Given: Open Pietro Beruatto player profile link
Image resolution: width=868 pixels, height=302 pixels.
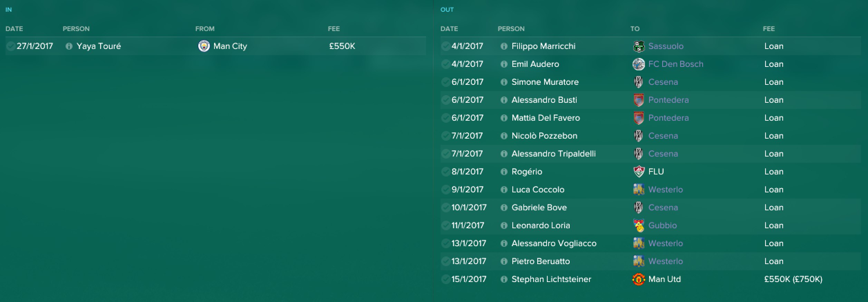Looking at the screenshot, I should tap(541, 261).
